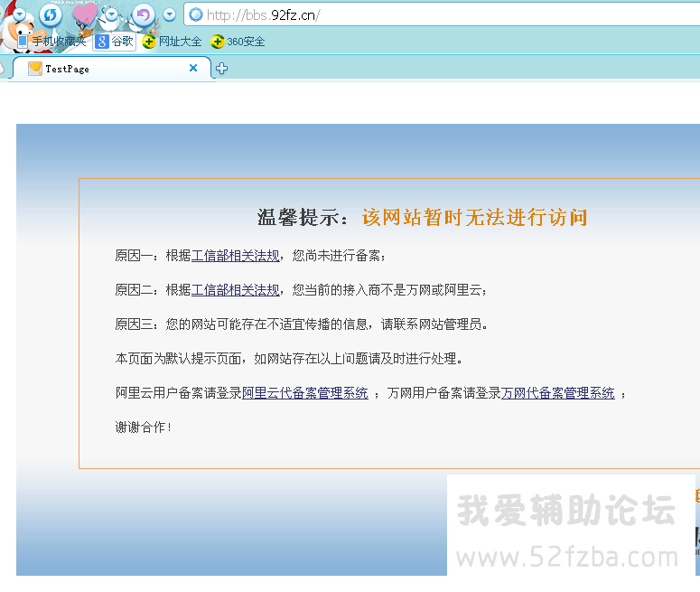Click the 原因三 line about 网站管理员
The width and height of the screenshot is (700, 592).
tap(302, 324)
